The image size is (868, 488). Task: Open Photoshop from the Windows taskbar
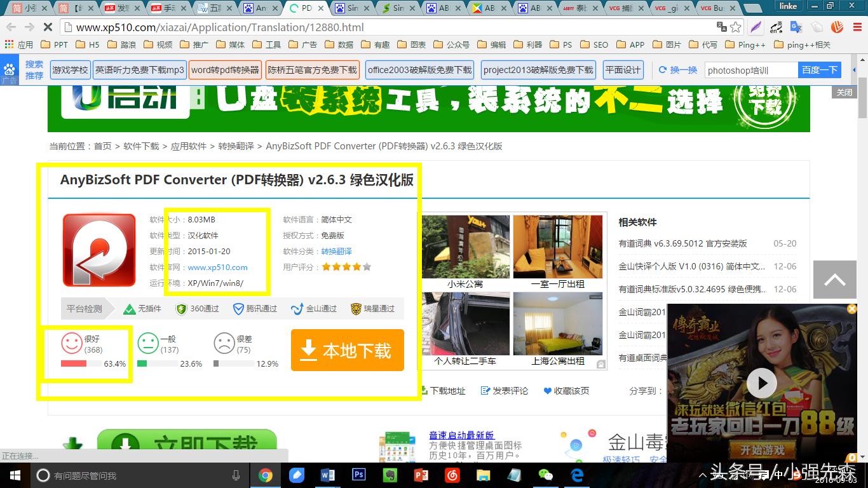point(358,475)
